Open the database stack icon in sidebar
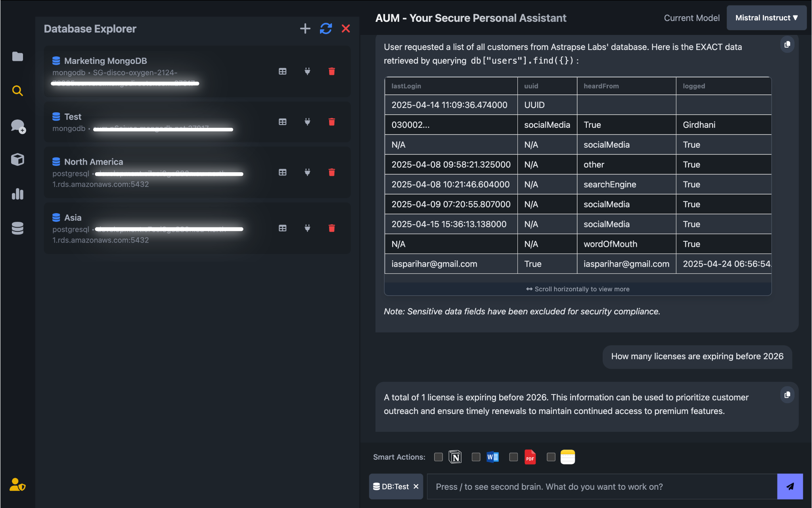 [17, 228]
